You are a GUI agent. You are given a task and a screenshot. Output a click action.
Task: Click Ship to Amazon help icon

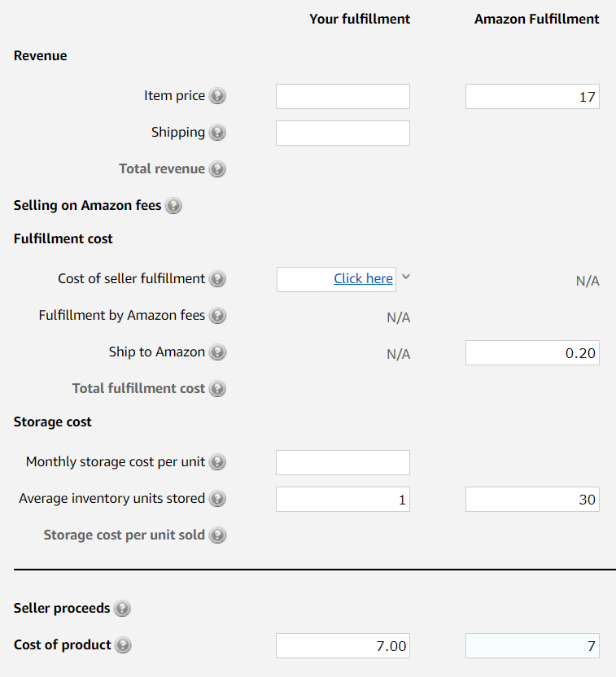tap(217, 352)
